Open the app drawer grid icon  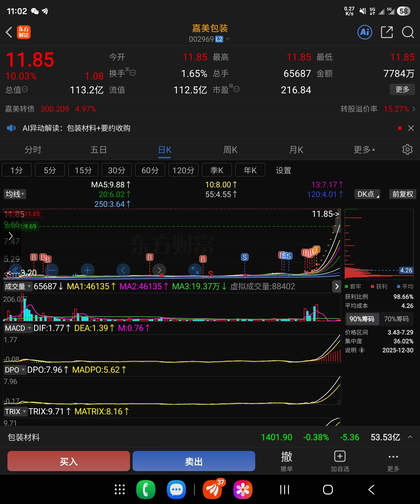pyautogui.click(x=120, y=490)
